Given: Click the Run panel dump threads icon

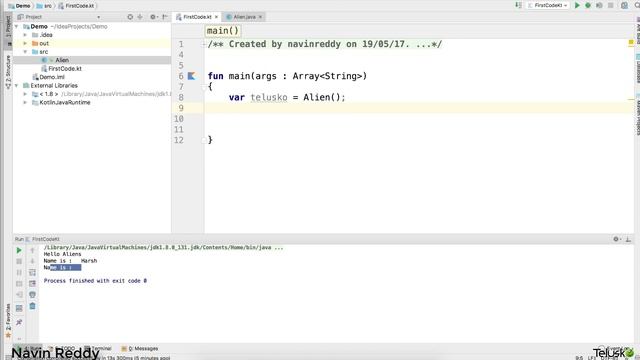Looking at the screenshot, I should (19, 283).
